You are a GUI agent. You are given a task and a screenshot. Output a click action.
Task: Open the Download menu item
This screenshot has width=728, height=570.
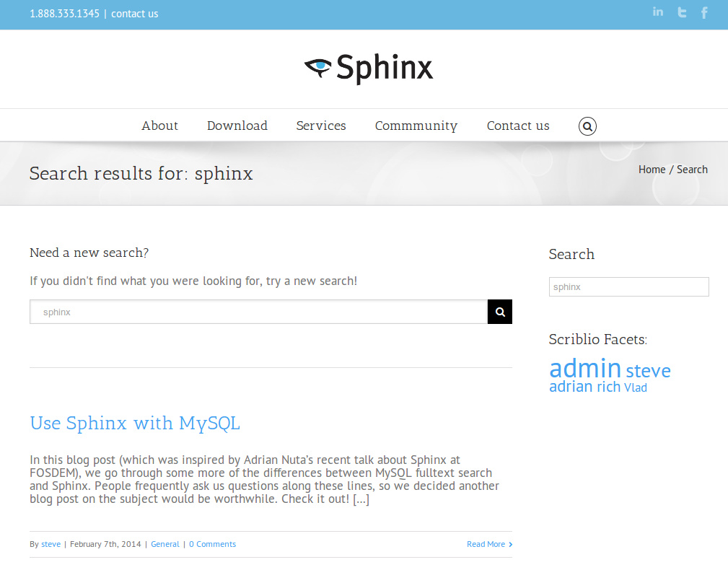(237, 126)
